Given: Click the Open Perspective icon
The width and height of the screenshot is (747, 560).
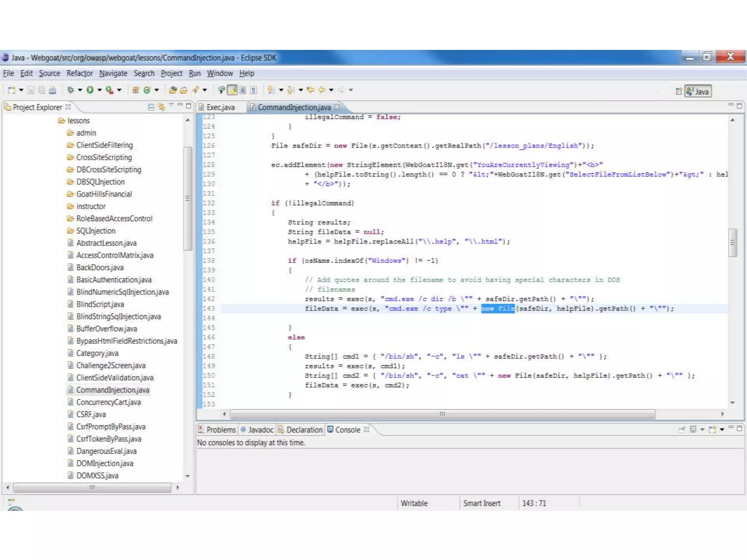Looking at the screenshot, I should click(x=678, y=91).
